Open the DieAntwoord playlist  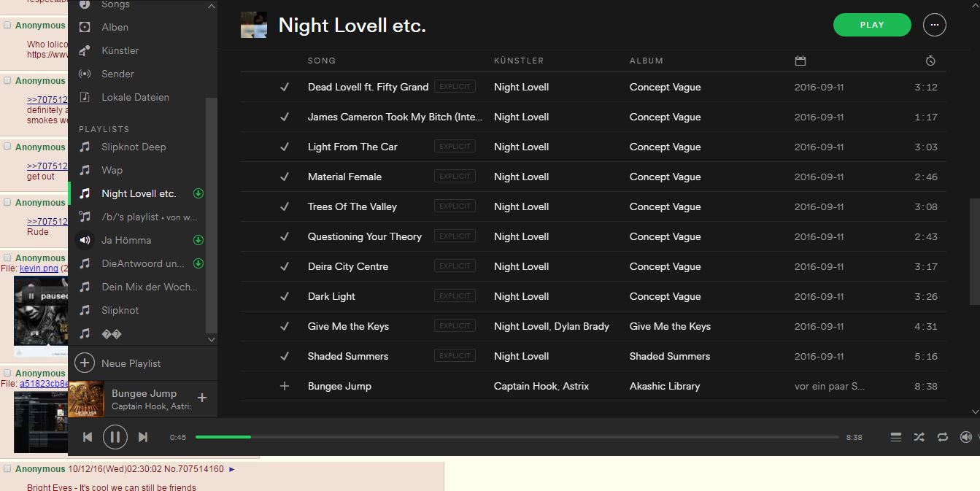tap(143, 263)
